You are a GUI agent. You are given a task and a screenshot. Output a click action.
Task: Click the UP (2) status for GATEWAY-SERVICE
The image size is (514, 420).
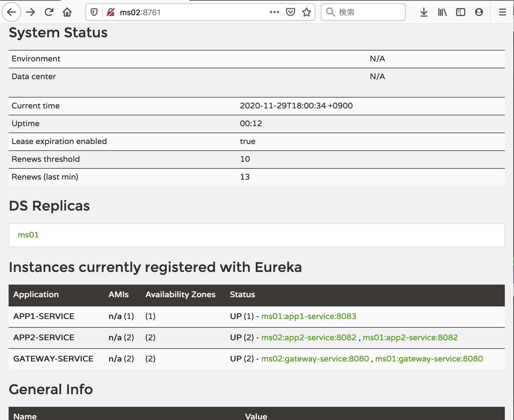point(242,359)
